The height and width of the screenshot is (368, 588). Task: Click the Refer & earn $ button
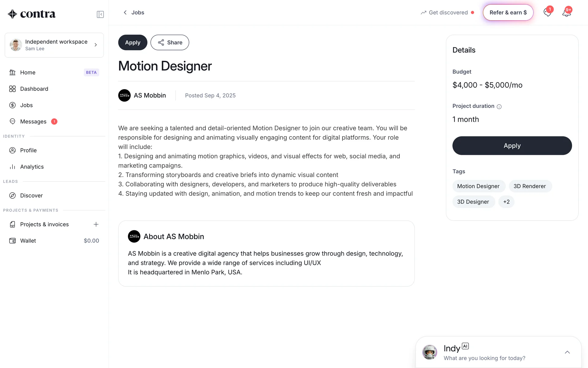click(508, 13)
